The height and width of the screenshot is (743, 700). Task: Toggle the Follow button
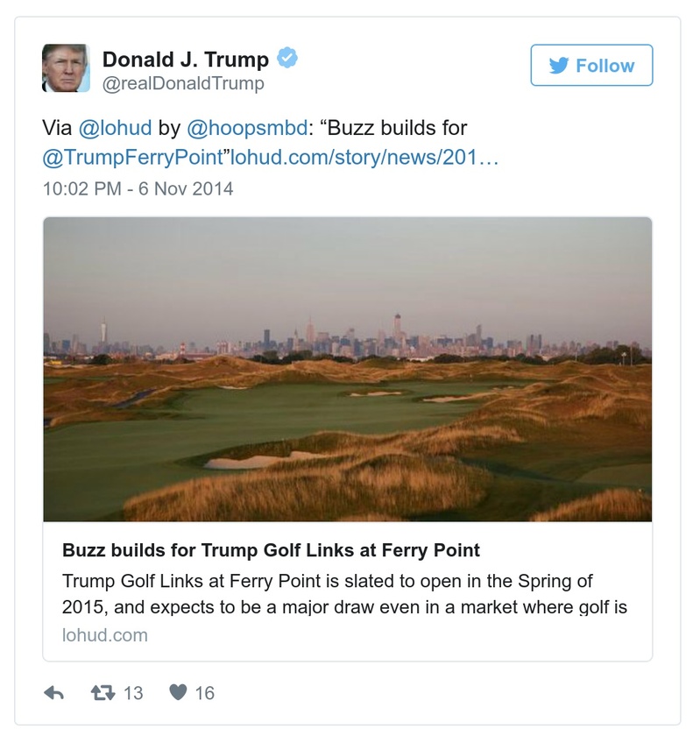[591, 66]
